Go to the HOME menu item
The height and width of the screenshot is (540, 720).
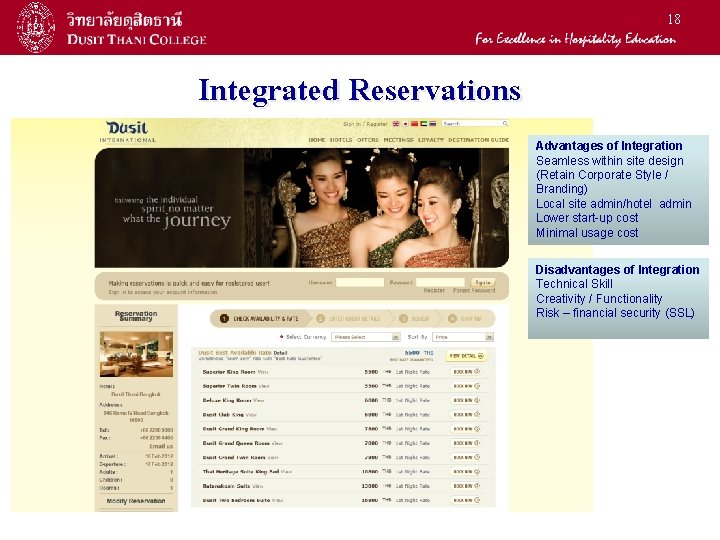coord(317,140)
